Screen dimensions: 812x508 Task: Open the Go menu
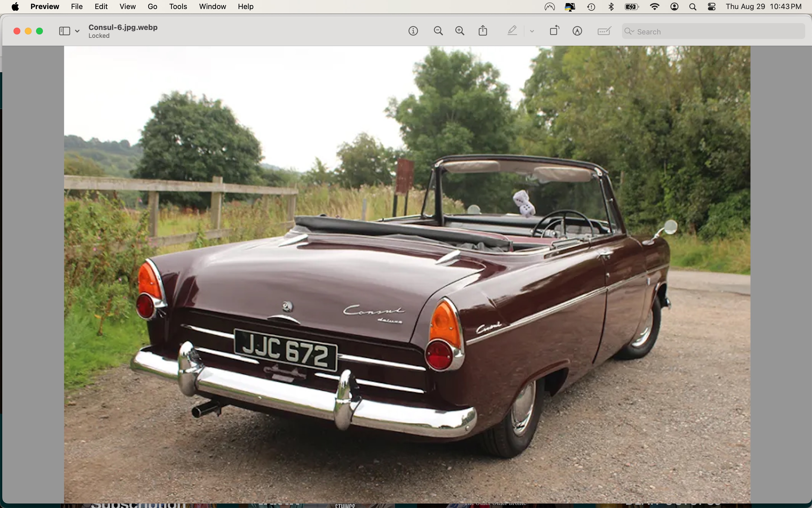(152, 7)
